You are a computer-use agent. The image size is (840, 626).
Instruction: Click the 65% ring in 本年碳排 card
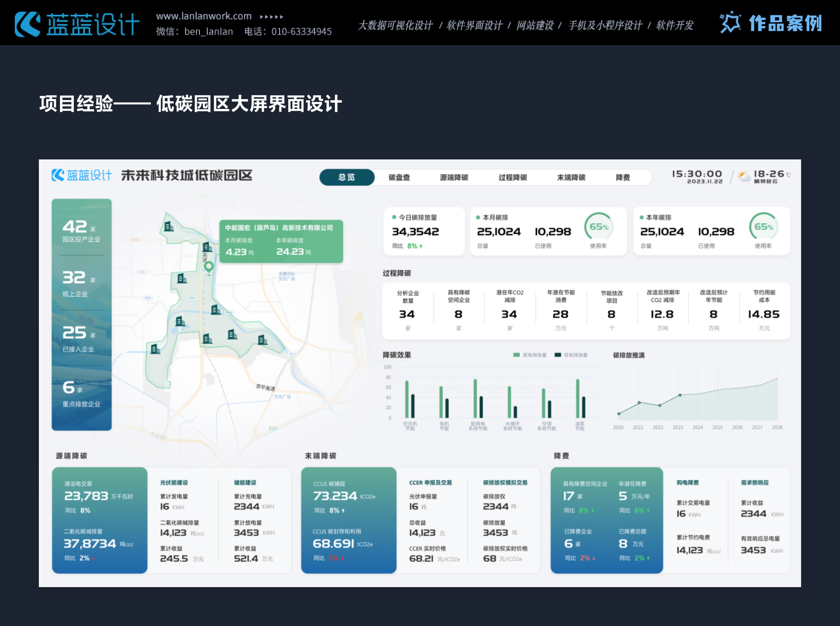tap(763, 227)
